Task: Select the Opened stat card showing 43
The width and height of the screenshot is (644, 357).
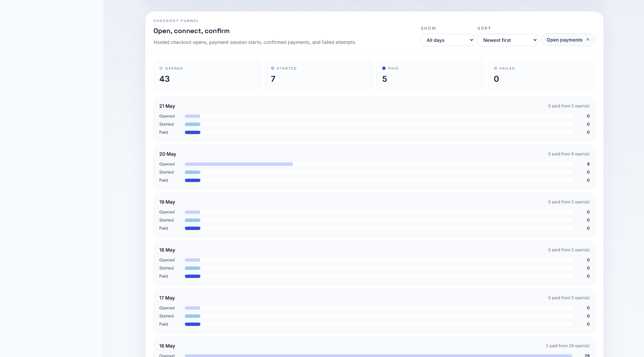Action: point(207,75)
